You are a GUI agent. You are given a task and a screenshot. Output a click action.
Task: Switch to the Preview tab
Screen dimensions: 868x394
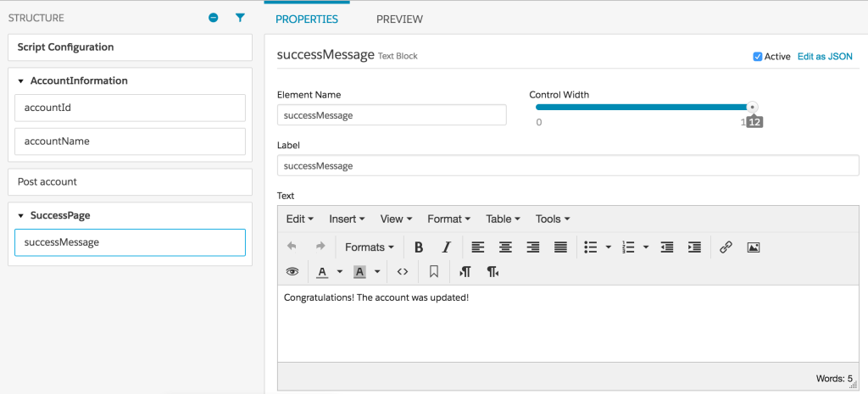pyautogui.click(x=399, y=19)
